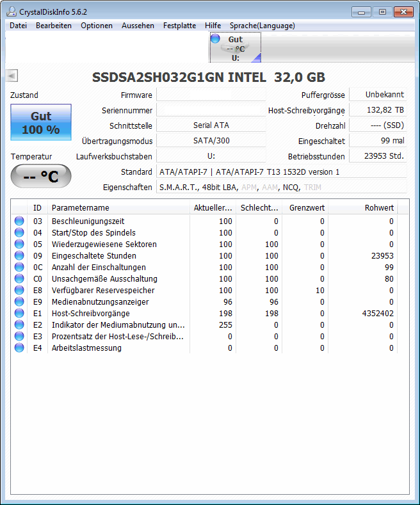420x505 pixels.
Task: Click status orb for row E2
Action: click(19, 325)
